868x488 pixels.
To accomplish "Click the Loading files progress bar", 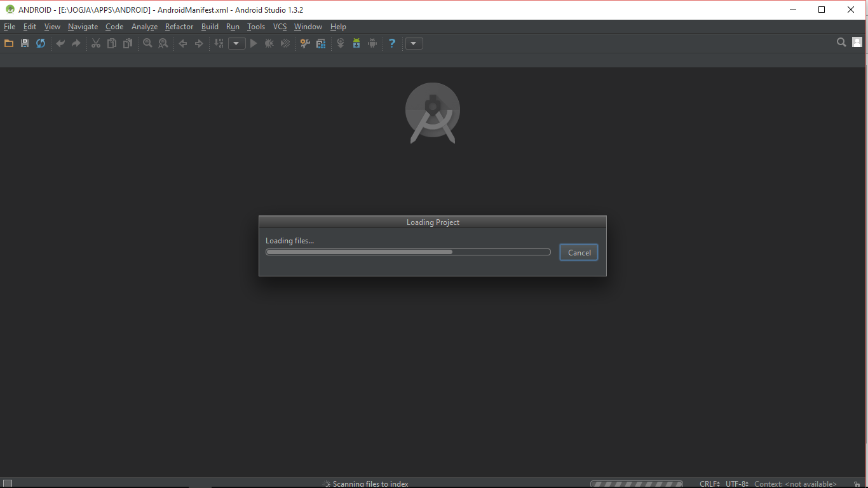I will coord(409,252).
